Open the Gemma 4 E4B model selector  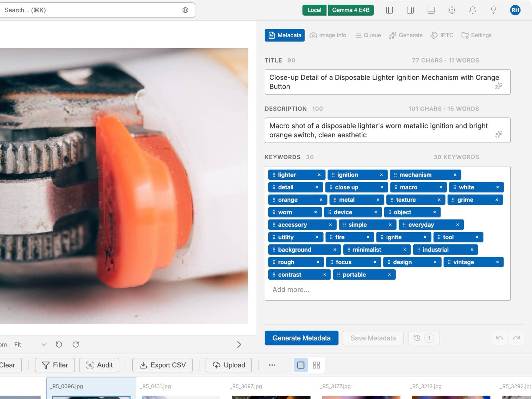pos(351,10)
